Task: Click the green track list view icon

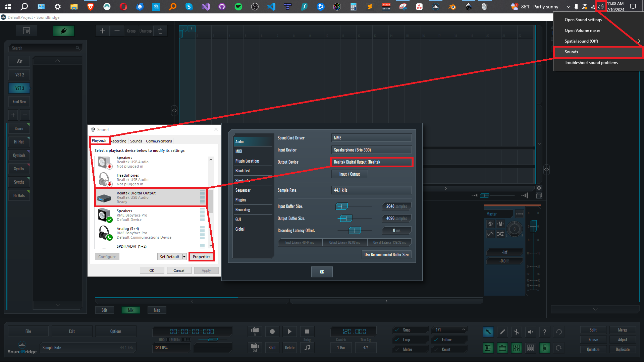Action: [x=488, y=348]
